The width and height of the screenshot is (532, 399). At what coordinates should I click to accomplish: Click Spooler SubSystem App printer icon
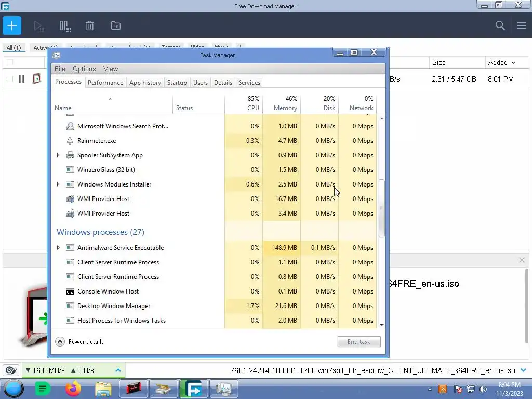click(x=70, y=155)
